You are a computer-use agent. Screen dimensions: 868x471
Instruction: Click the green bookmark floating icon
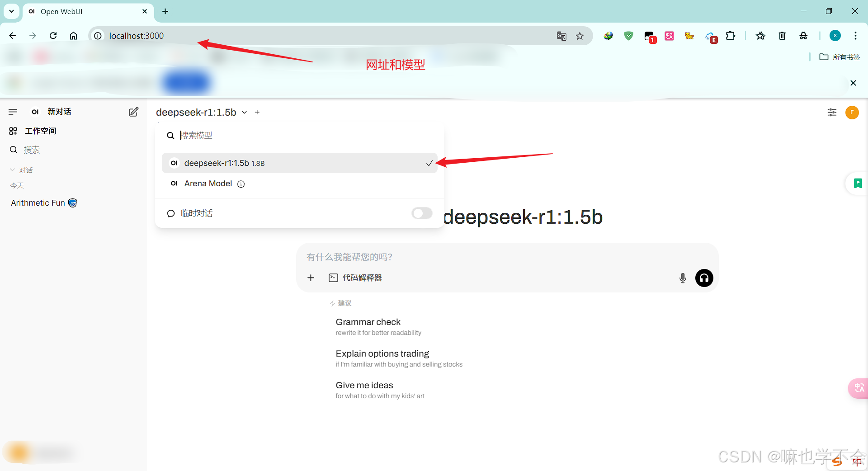click(858, 183)
